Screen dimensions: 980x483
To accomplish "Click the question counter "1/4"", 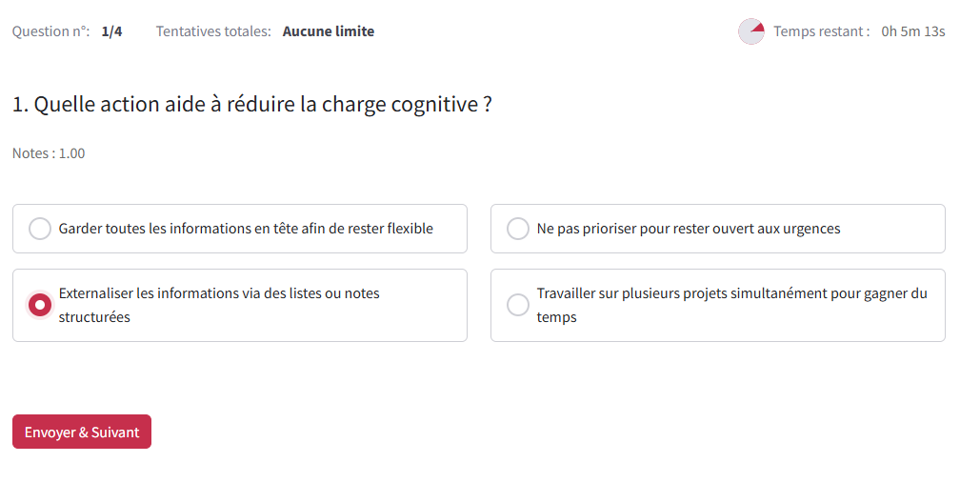I will [x=111, y=31].
